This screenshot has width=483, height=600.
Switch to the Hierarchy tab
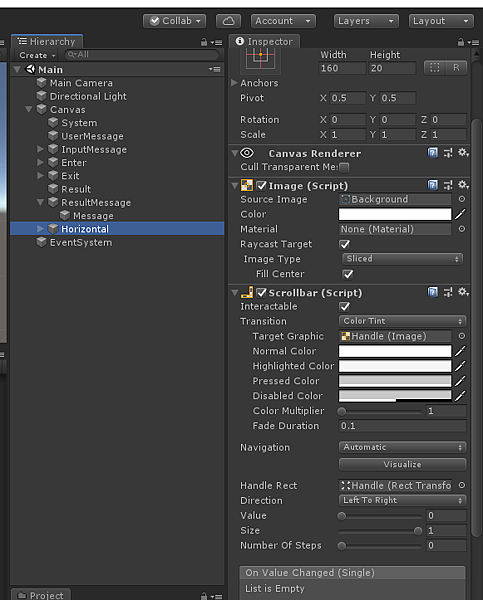[x=47, y=41]
